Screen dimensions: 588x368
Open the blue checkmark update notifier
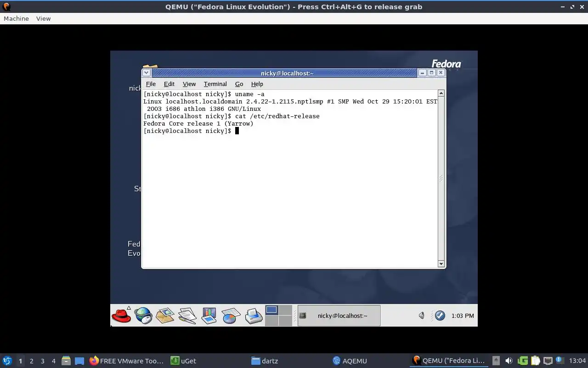(x=440, y=316)
